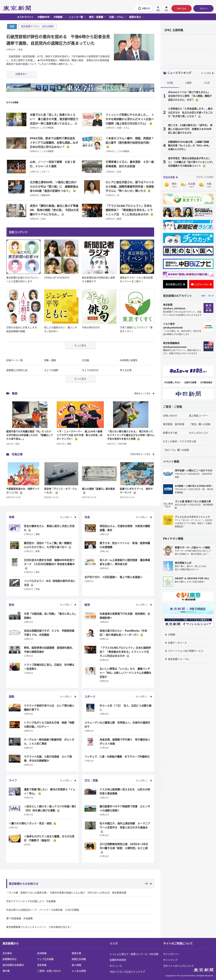Show more with first もっと見る button

click(x=80, y=345)
